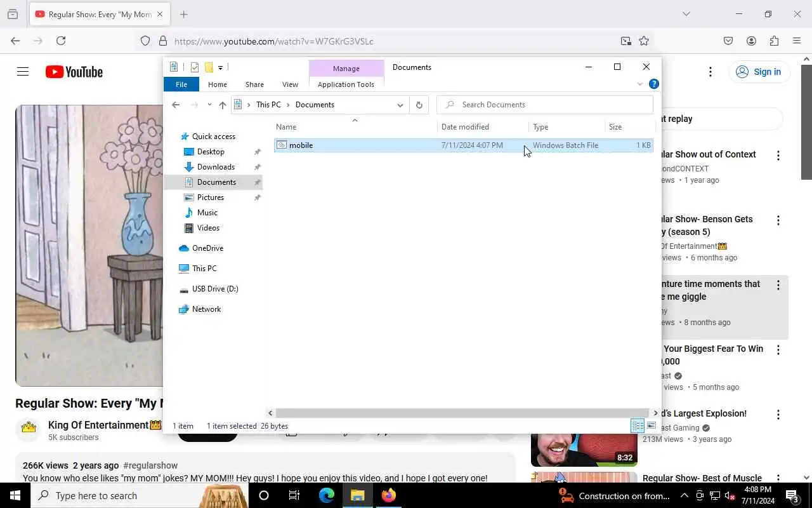Open Videos in navigation pane
This screenshot has width=812, height=508.
(208, 228)
